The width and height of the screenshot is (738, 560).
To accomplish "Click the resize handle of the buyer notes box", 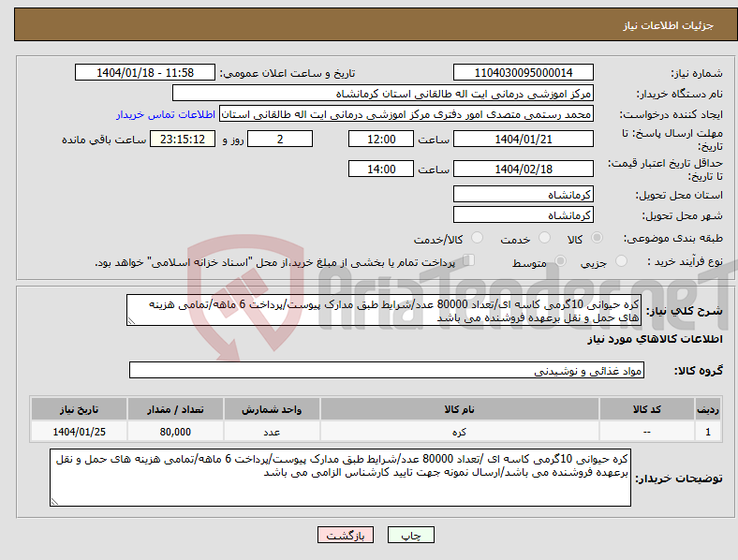I will coord(54,502).
